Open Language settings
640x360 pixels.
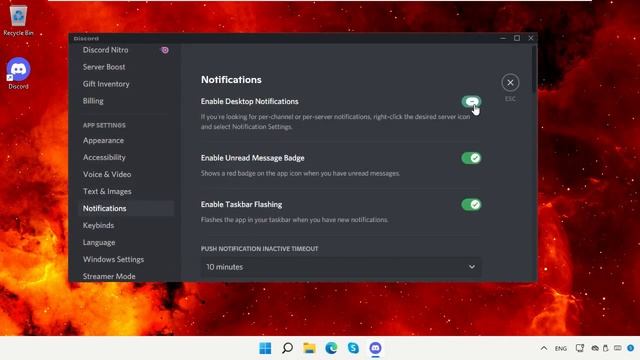(99, 242)
